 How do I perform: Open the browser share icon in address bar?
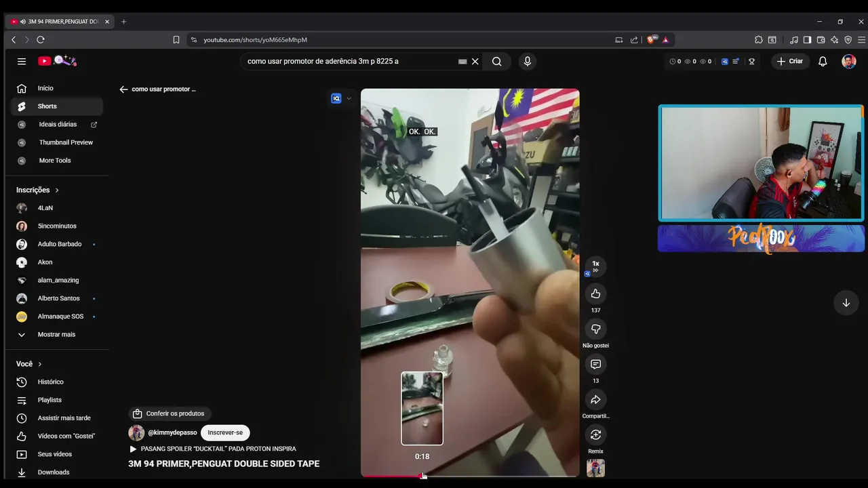[634, 40]
